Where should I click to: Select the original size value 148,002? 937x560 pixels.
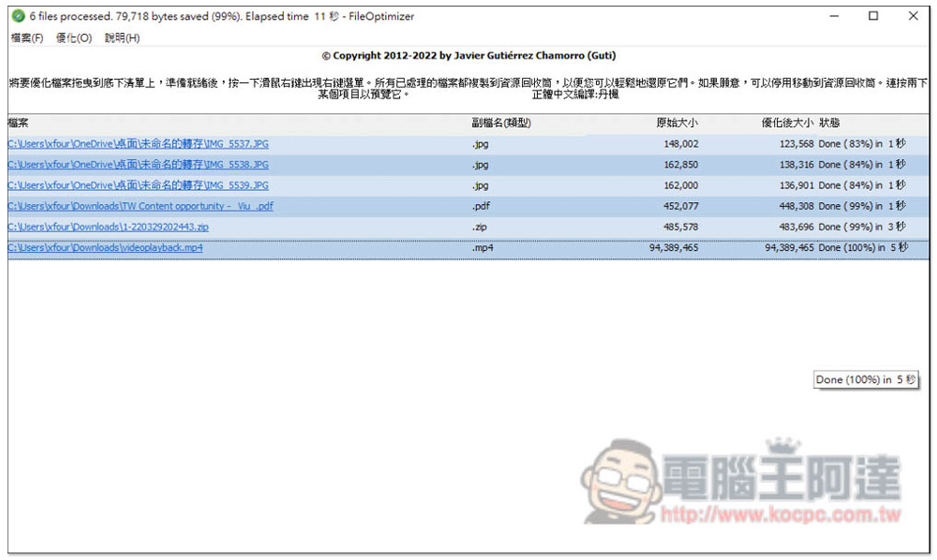point(680,144)
